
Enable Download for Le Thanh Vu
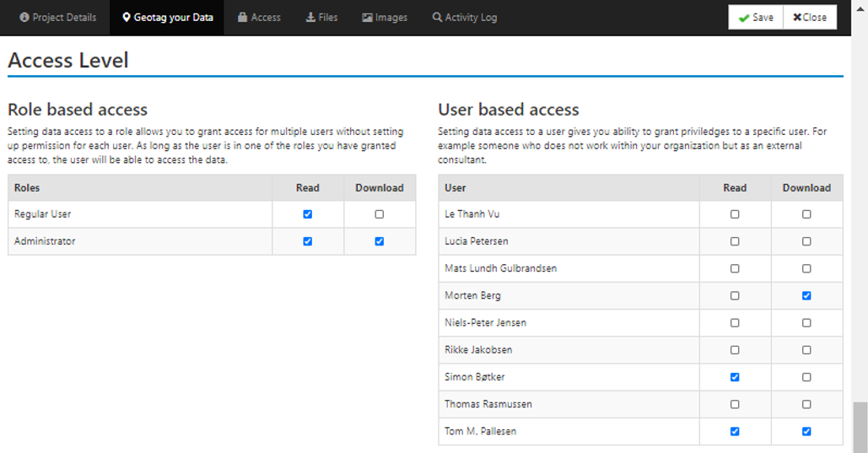(806, 214)
